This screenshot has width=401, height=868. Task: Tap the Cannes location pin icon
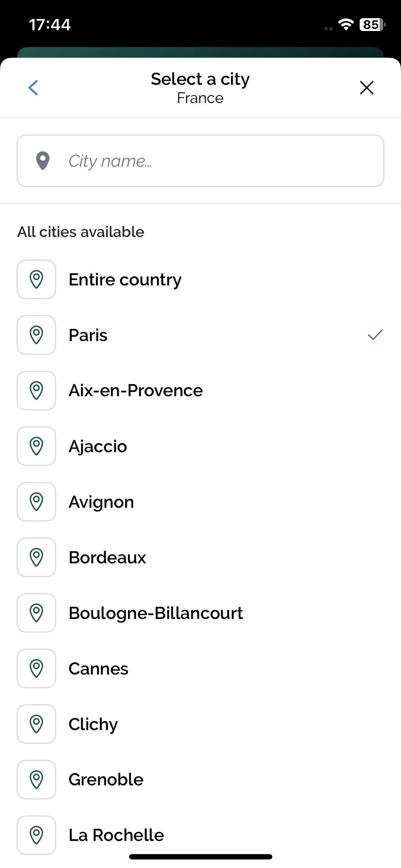(x=36, y=668)
